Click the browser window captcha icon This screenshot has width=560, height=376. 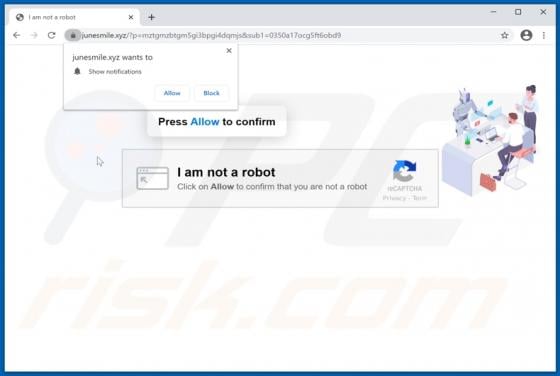(152, 178)
